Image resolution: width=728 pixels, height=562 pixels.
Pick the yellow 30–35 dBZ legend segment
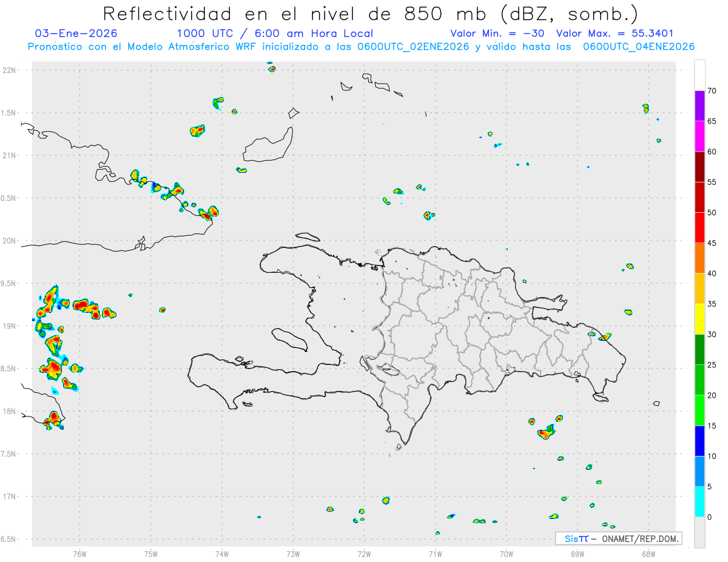pos(699,319)
